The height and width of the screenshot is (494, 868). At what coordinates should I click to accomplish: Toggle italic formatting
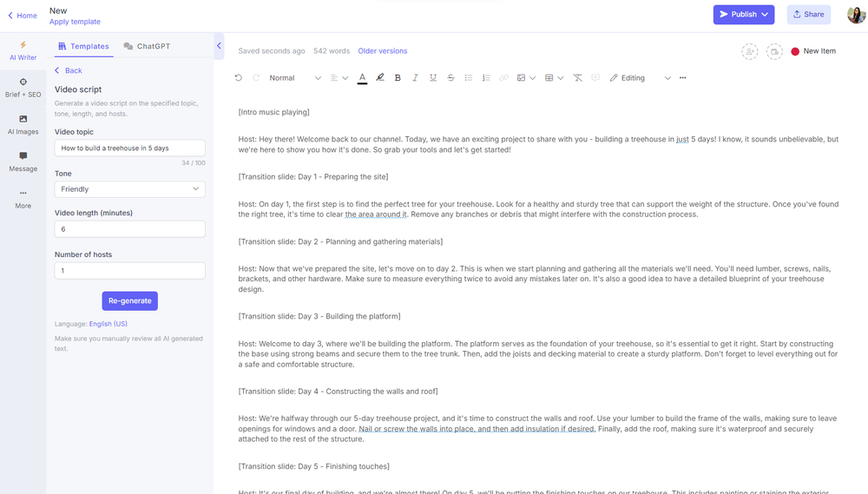(x=416, y=78)
